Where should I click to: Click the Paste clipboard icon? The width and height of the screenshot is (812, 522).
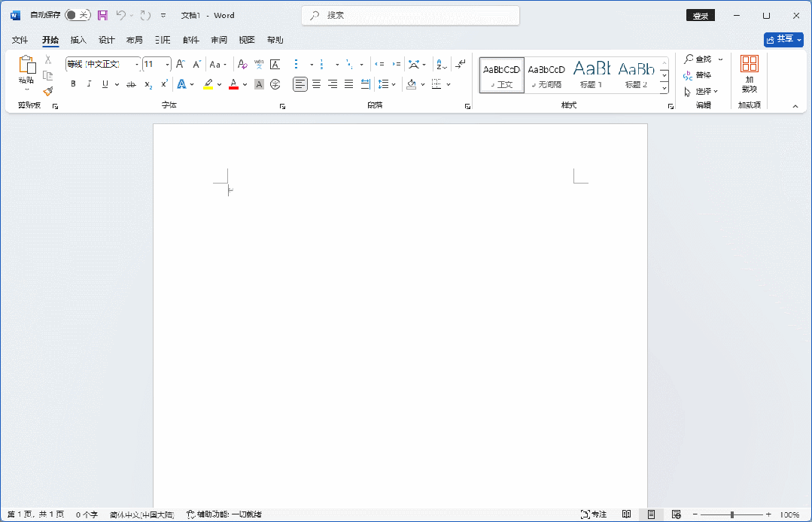(27, 65)
